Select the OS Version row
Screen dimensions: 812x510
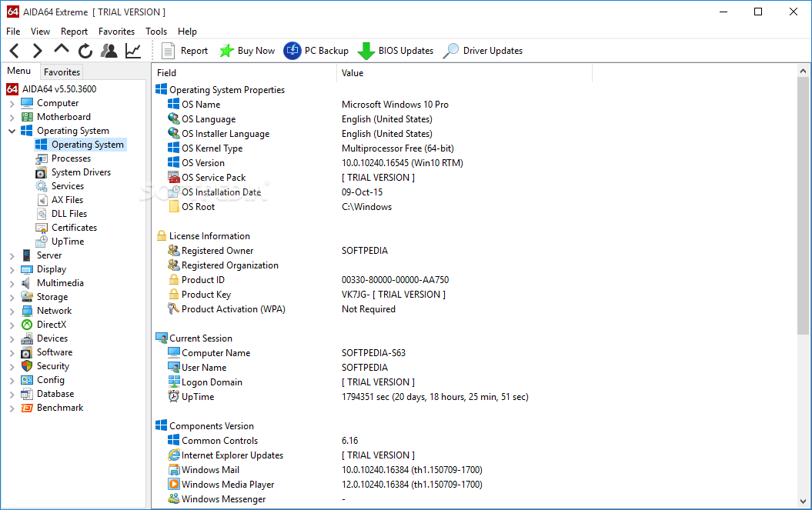(x=371, y=163)
